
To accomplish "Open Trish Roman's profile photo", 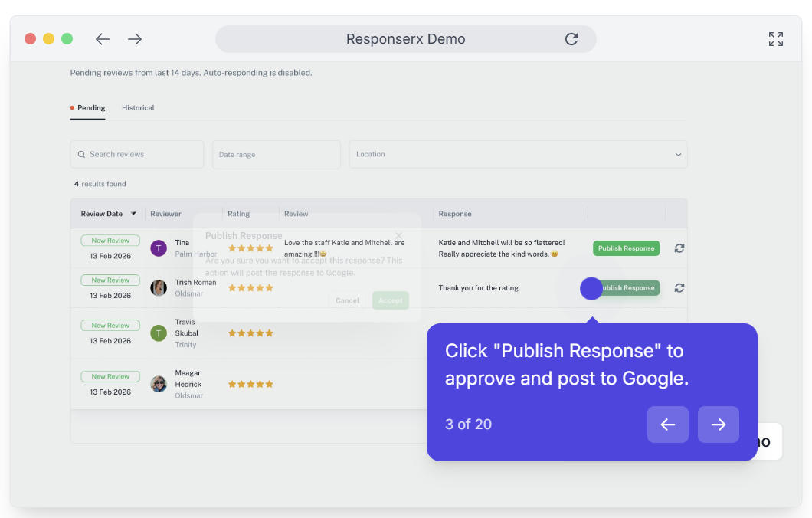I will click(x=159, y=287).
